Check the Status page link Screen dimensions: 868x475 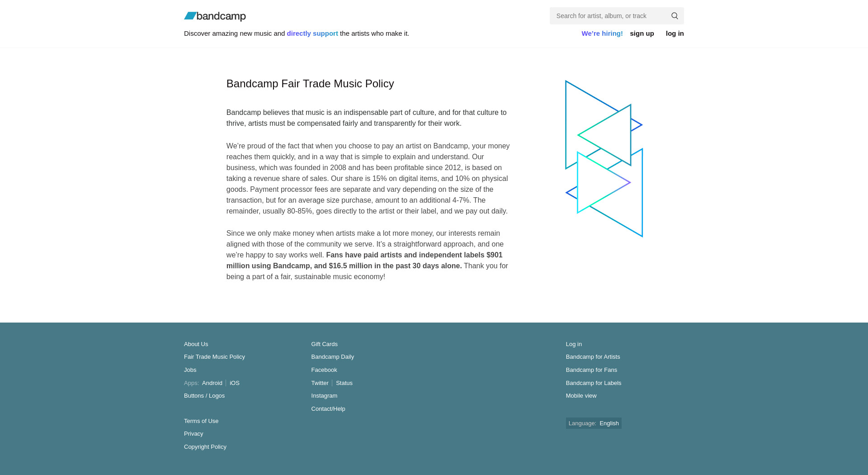coord(344,383)
